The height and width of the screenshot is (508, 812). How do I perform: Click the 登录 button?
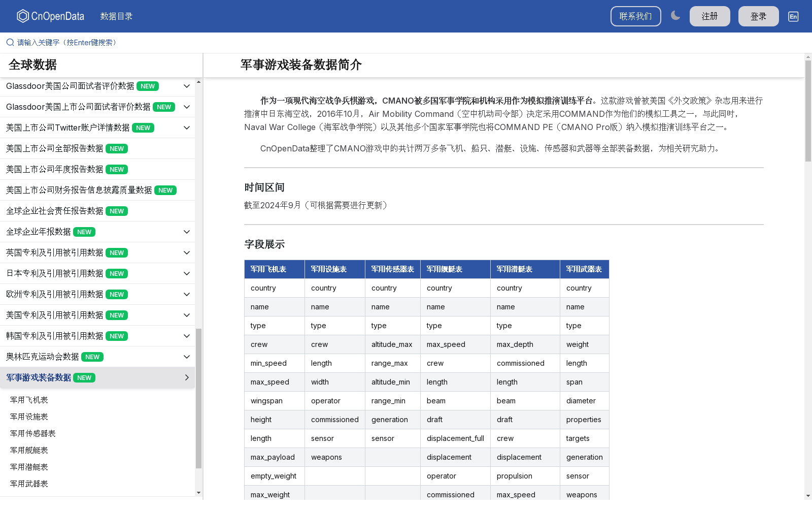[x=758, y=16]
